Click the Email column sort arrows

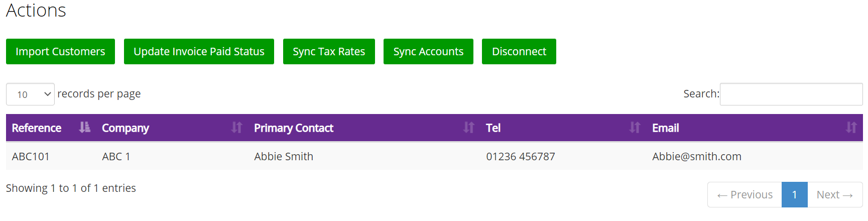coord(851,128)
